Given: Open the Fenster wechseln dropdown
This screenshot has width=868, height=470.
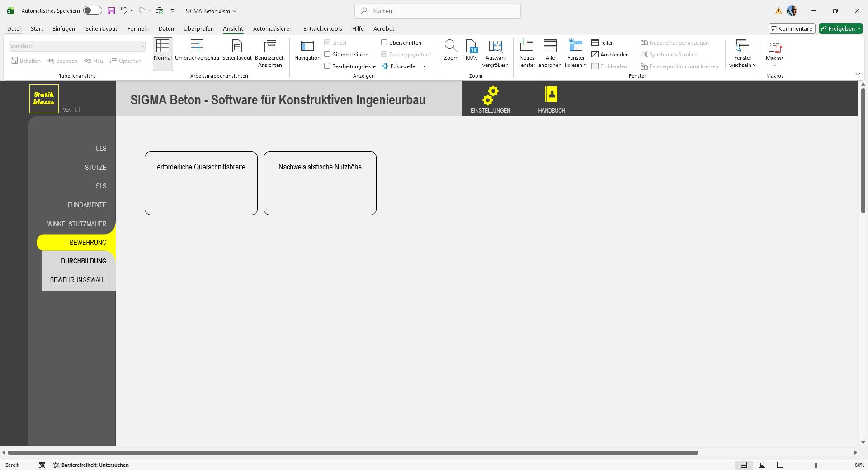Looking at the screenshot, I should tap(742, 65).
